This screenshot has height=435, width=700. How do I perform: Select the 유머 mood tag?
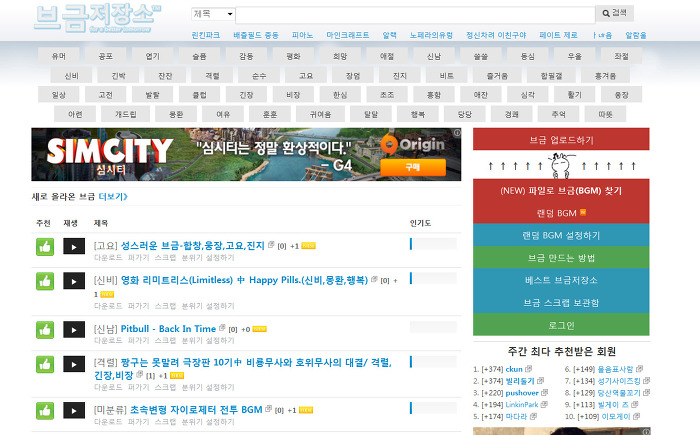coord(59,56)
